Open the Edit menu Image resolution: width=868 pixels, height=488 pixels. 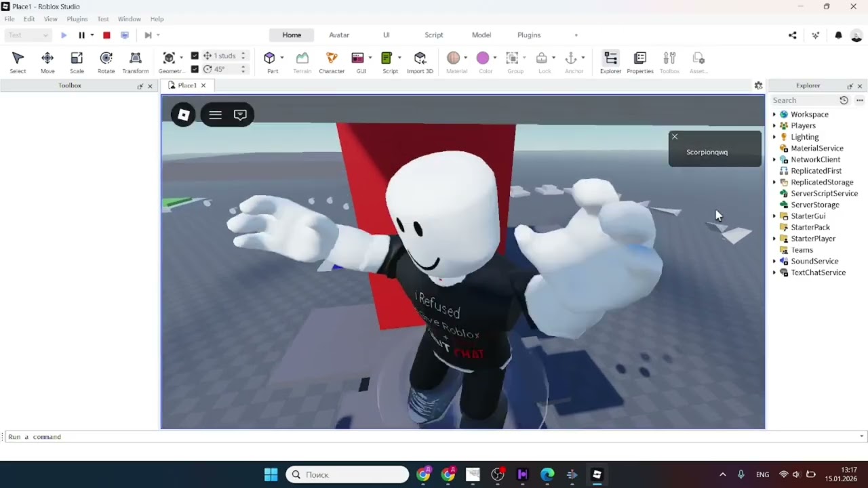point(29,19)
